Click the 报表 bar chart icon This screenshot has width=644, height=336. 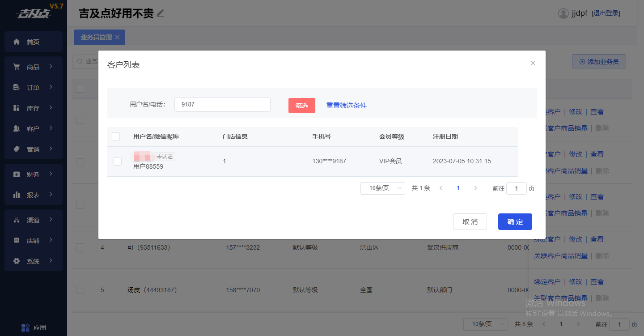tap(17, 195)
